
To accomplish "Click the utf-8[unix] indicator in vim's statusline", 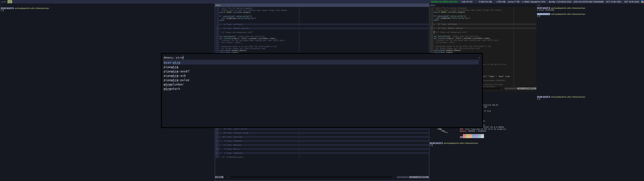I will click(x=403, y=177).
